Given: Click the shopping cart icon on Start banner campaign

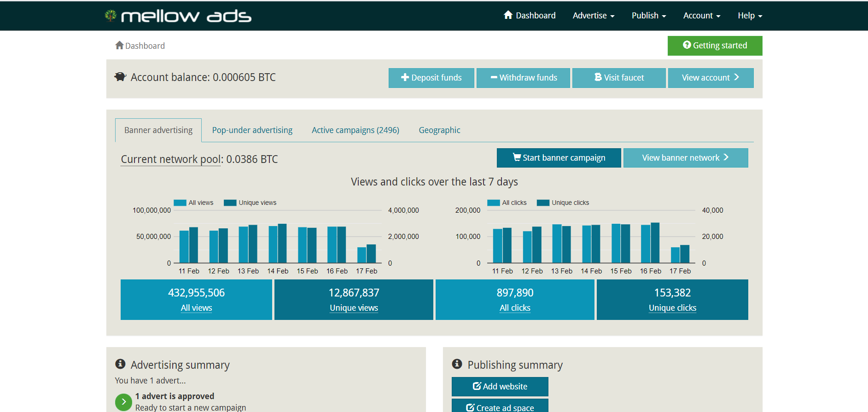Looking at the screenshot, I should (x=517, y=157).
